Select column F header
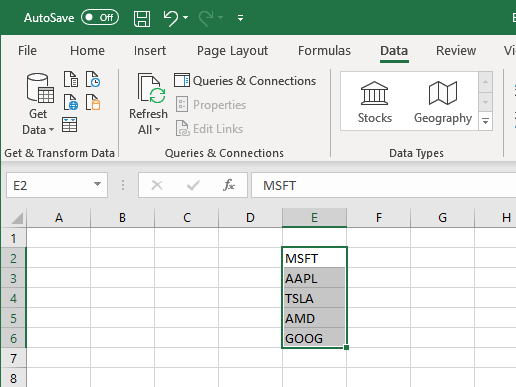This screenshot has height=387, width=516. point(378,218)
